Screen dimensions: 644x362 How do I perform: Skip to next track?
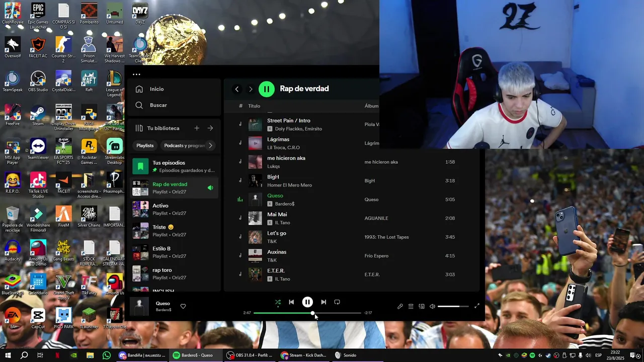pos(324,302)
